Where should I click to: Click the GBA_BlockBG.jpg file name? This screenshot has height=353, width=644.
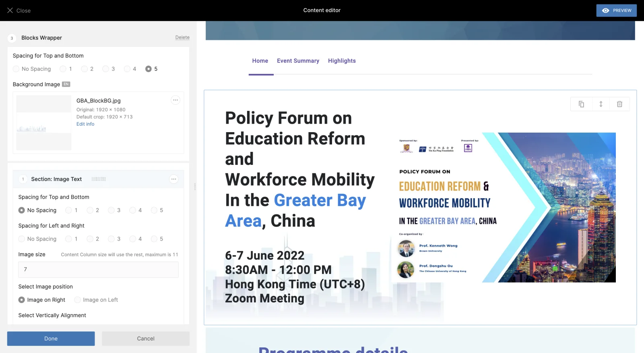click(x=99, y=101)
